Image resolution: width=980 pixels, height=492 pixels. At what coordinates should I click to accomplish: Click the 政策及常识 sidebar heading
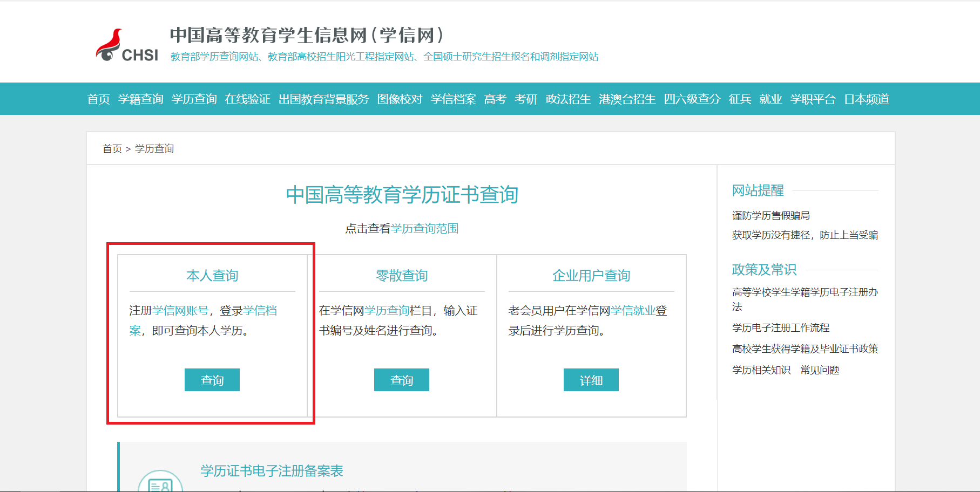pyautogui.click(x=764, y=269)
